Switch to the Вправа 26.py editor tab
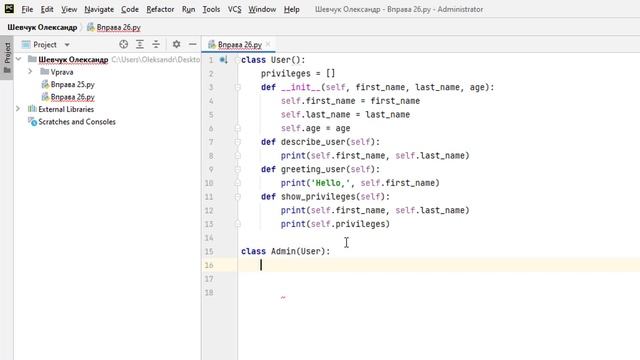 pyautogui.click(x=240, y=44)
